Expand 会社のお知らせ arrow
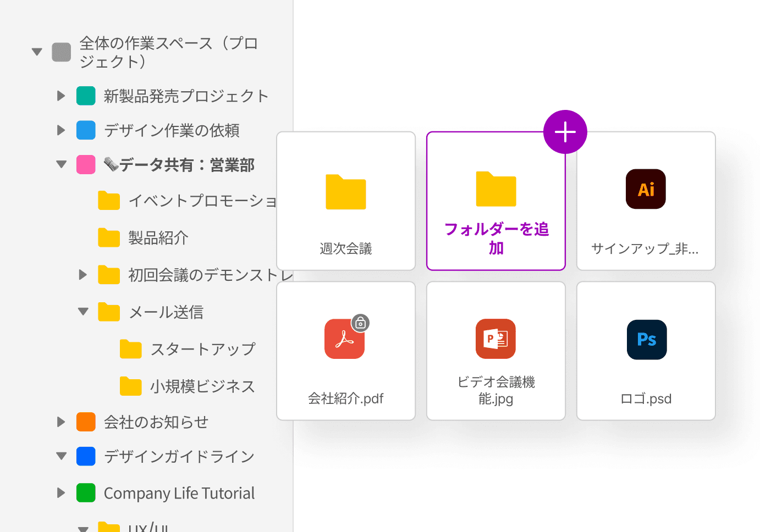Viewport: 760px width, 532px height. (x=61, y=422)
